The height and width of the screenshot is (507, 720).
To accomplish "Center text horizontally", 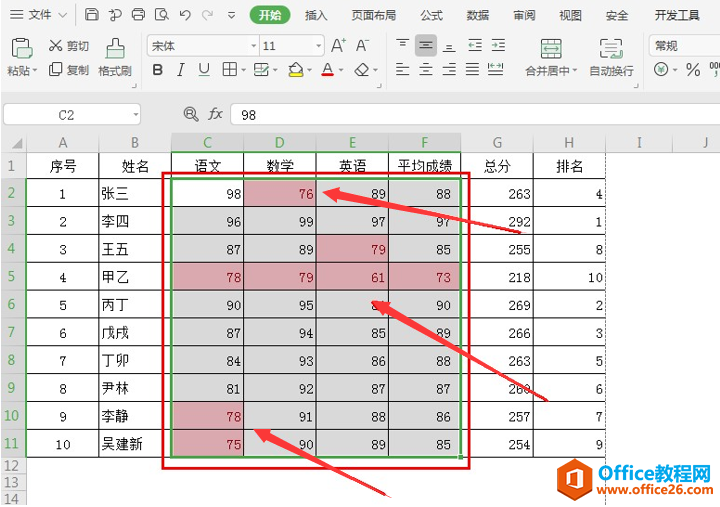I will (x=426, y=69).
